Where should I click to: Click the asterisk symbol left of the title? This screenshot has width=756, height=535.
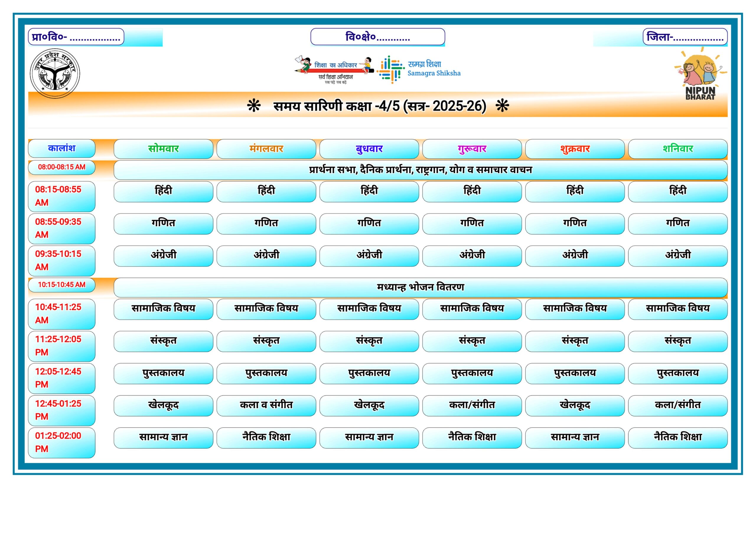254,106
